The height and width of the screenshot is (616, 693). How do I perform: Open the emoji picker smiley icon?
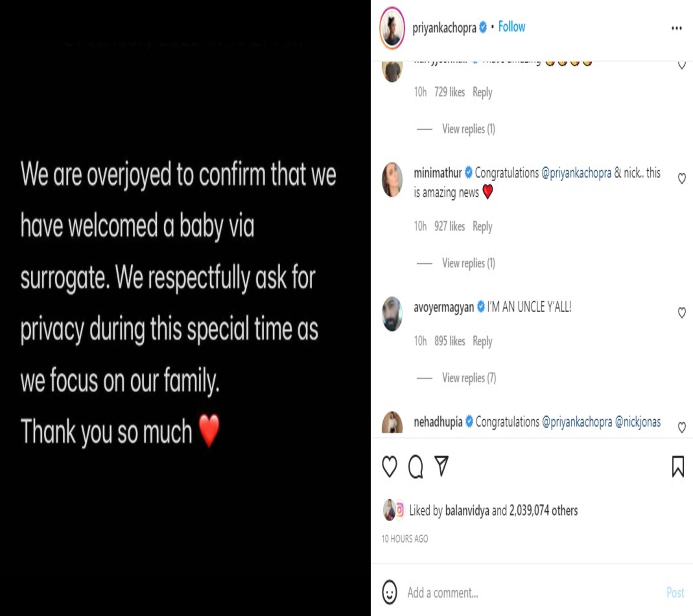pyautogui.click(x=389, y=592)
